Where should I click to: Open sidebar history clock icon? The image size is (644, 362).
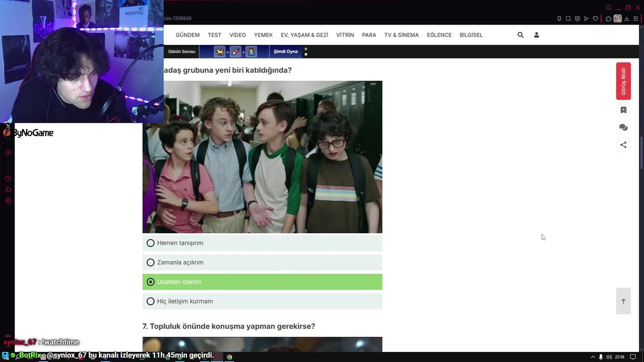point(8,178)
